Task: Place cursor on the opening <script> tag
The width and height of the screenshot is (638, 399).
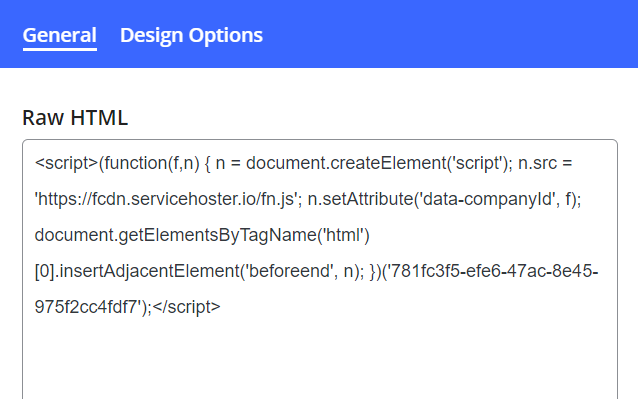Action: click(66, 163)
